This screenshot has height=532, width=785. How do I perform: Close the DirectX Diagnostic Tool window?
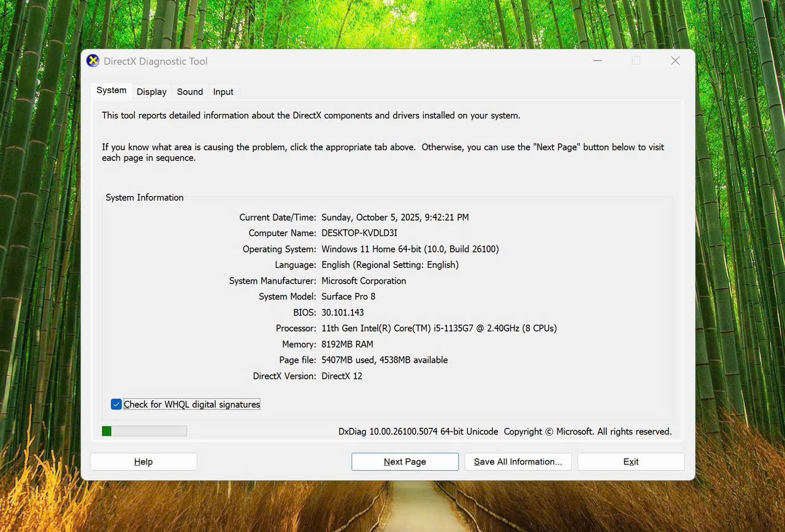(675, 61)
